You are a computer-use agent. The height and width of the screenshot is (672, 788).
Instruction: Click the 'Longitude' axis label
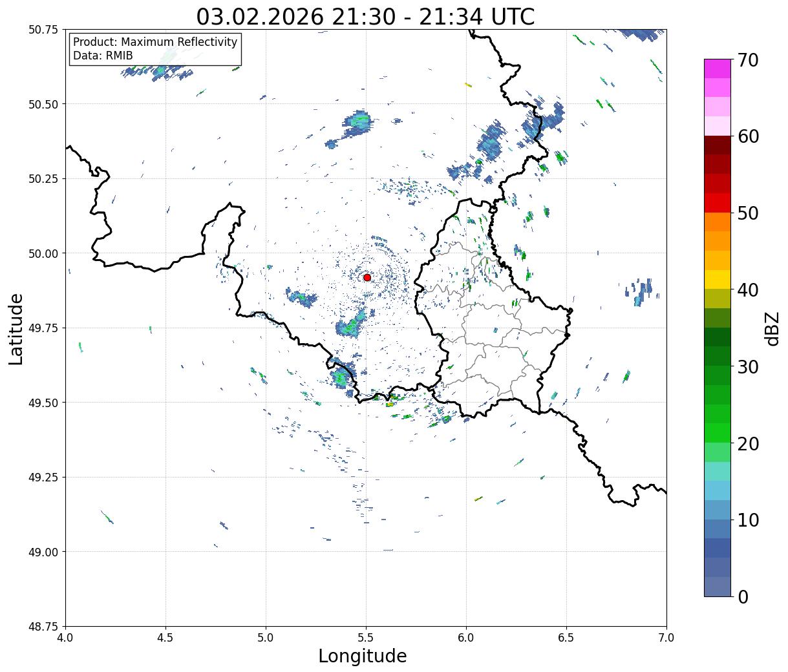tap(363, 656)
